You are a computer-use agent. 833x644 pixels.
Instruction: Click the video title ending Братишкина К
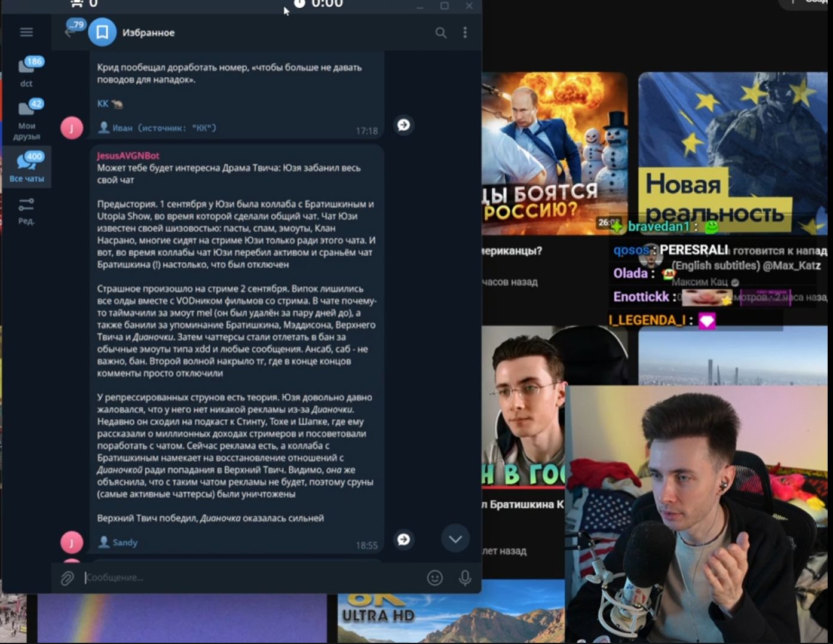click(x=523, y=504)
